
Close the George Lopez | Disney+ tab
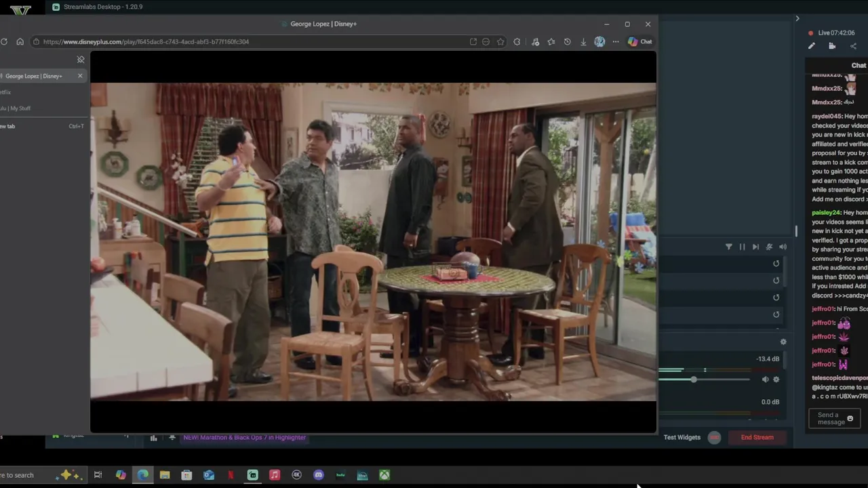pos(80,76)
